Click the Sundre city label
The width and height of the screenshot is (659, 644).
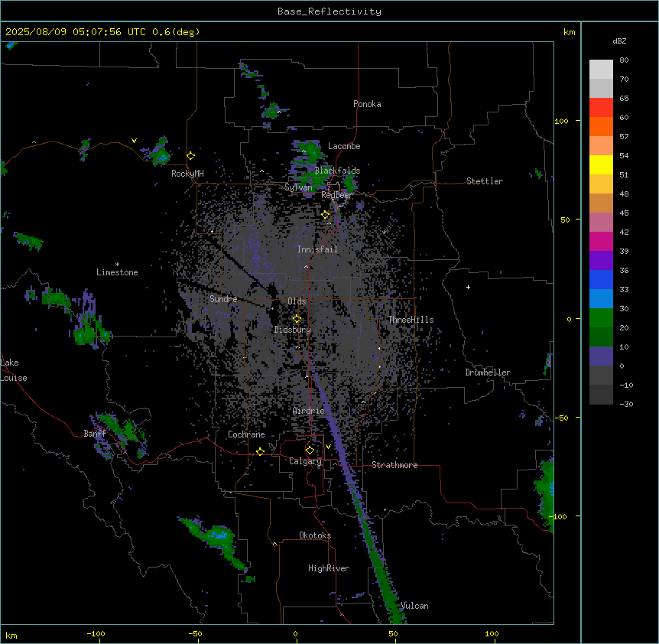(x=223, y=299)
